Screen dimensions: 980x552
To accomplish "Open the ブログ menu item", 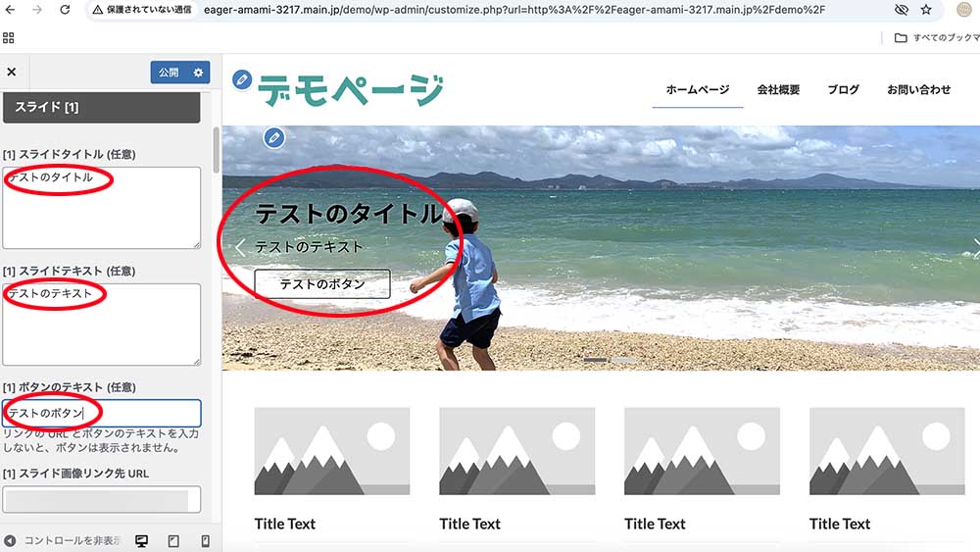I will [x=843, y=89].
